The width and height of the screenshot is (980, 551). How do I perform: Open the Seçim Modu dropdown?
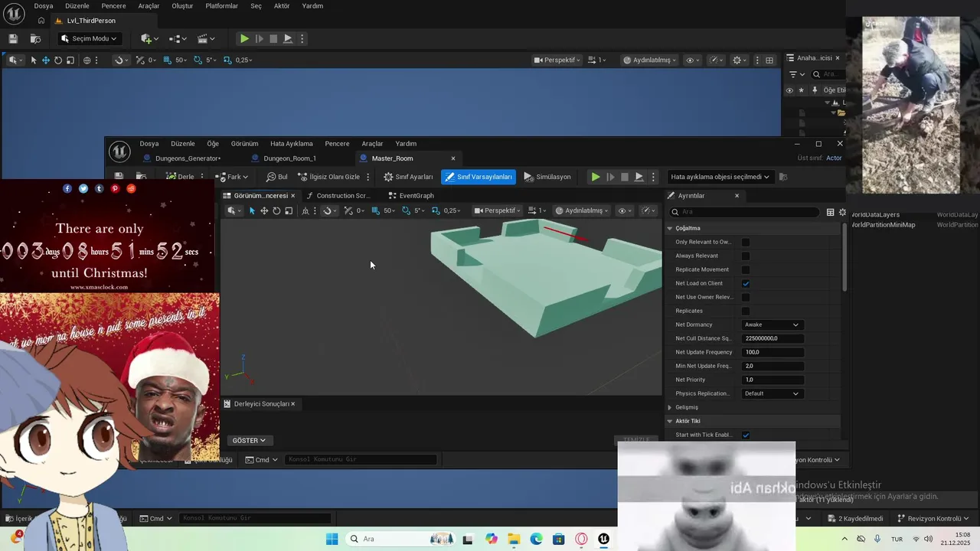click(x=89, y=38)
